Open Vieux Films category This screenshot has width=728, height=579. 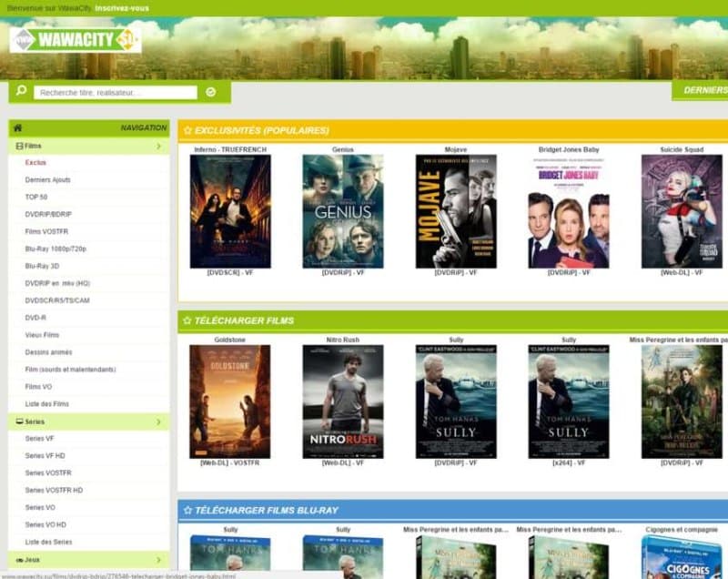coord(42,335)
